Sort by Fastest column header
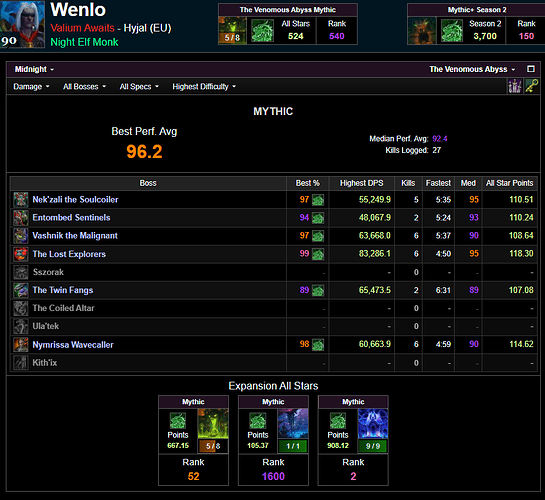 (438, 183)
